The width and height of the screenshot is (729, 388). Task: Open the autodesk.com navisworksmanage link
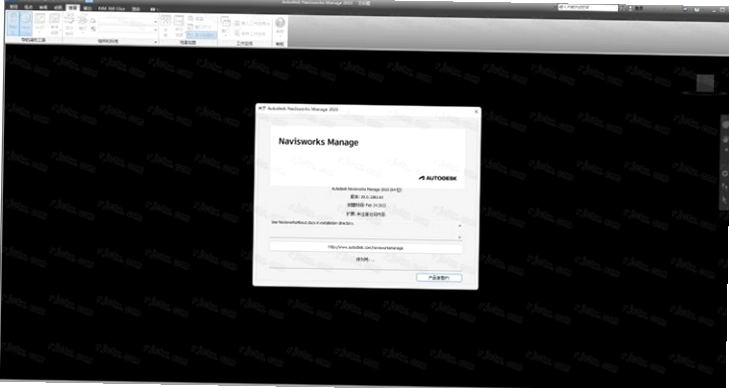click(x=366, y=248)
